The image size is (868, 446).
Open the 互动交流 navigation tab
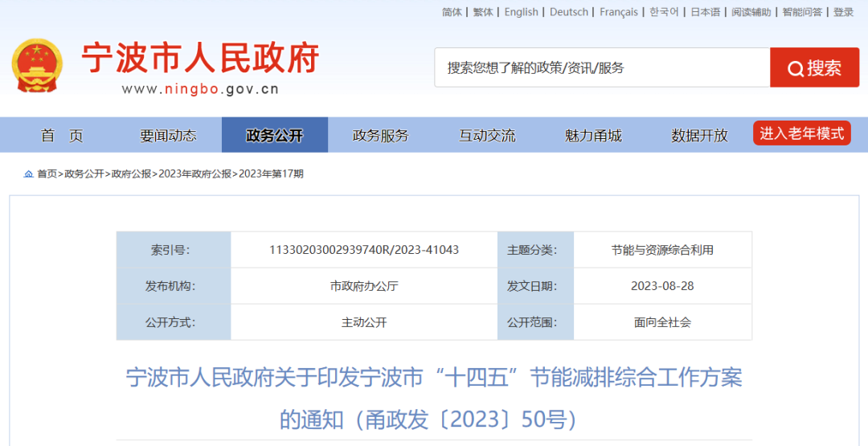487,136
